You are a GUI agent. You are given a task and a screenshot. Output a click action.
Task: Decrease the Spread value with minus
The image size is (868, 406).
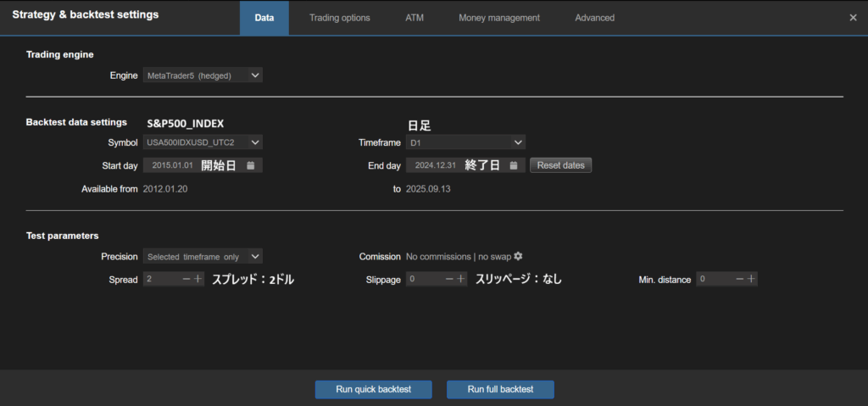point(186,279)
